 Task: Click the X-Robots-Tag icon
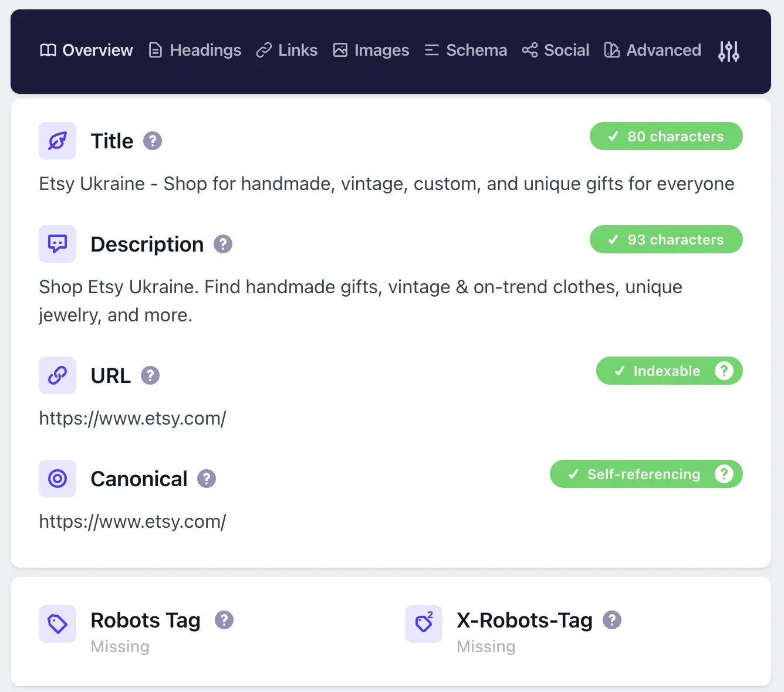click(424, 624)
